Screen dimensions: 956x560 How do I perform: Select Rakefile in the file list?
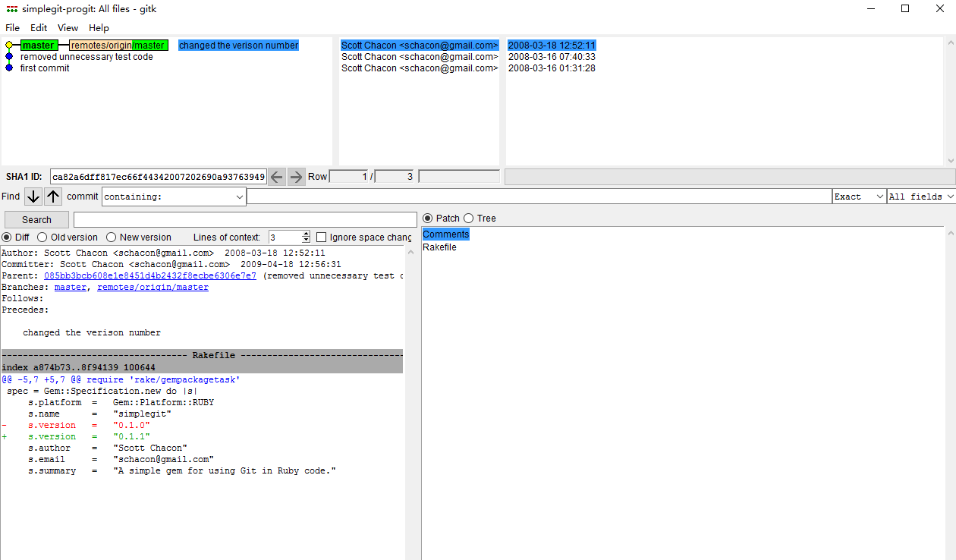[x=439, y=247]
